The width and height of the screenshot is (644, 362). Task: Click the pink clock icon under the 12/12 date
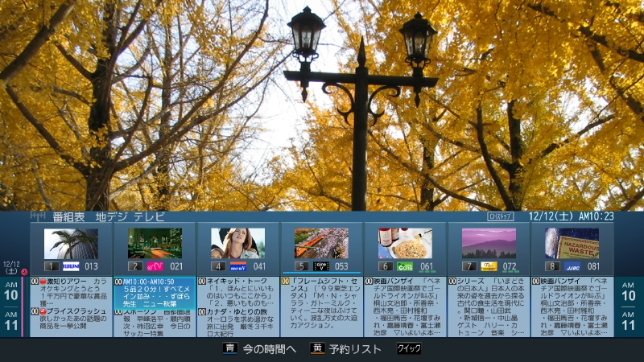tap(24, 272)
